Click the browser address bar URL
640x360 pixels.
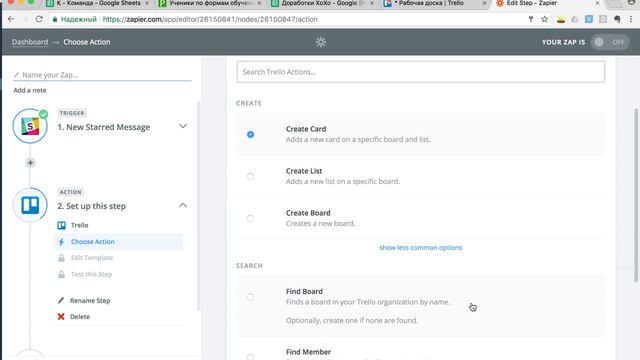pos(210,19)
